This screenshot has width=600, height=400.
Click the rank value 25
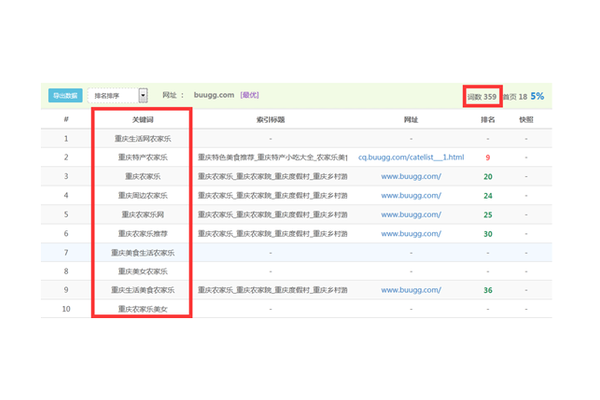coord(488,215)
